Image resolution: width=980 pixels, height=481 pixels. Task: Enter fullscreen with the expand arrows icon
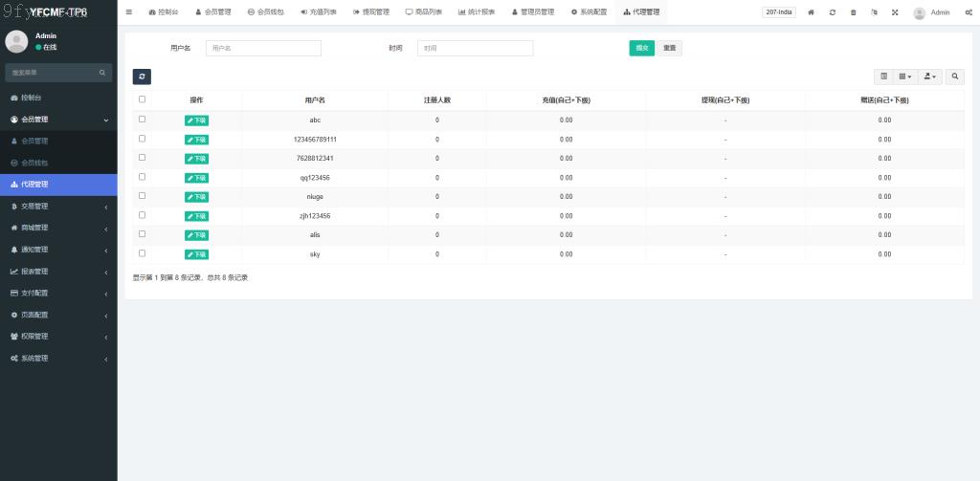pyautogui.click(x=895, y=12)
